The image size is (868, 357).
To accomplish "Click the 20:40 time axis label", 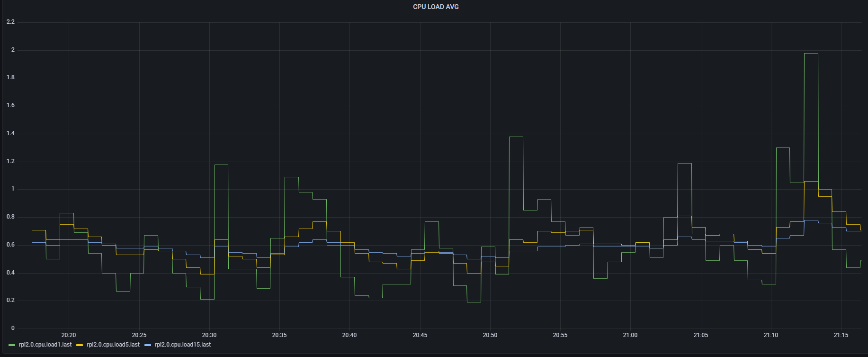I will (349, 335).
